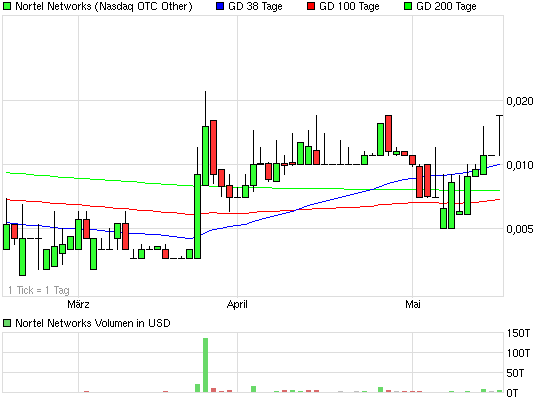
Task: Select the 'Nortel Networks (Nasdaq OTC Other)' label
Action: [x=104, y=6]
